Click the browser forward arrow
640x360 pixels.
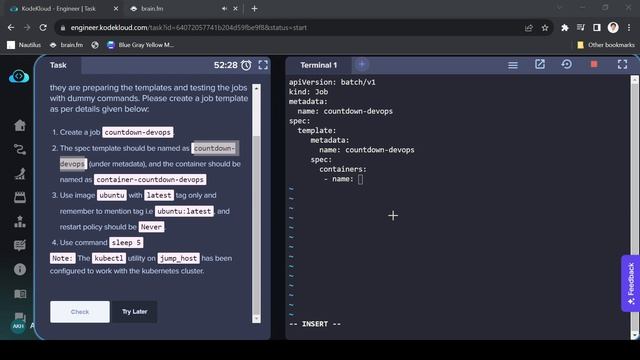point(27,27)
